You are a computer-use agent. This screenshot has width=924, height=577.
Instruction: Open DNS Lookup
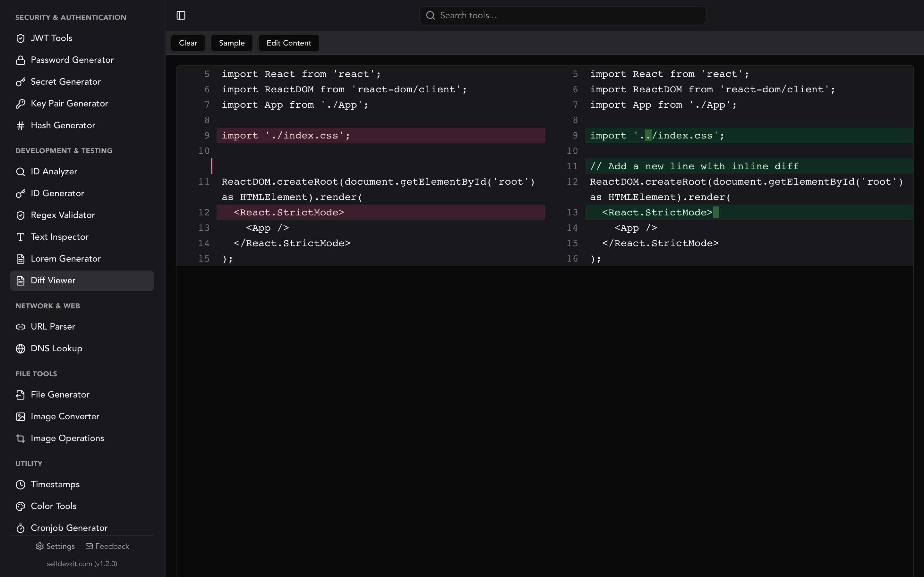[56, 348]
